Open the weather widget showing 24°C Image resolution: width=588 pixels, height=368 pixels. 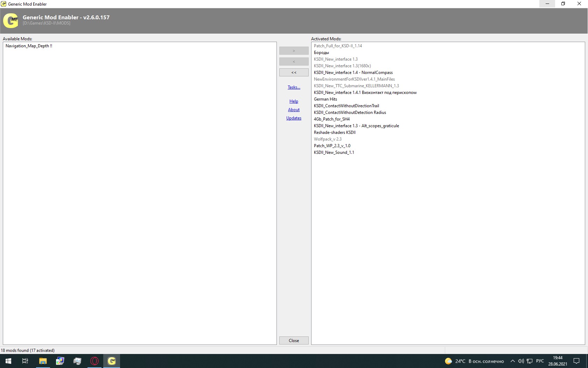474,361
